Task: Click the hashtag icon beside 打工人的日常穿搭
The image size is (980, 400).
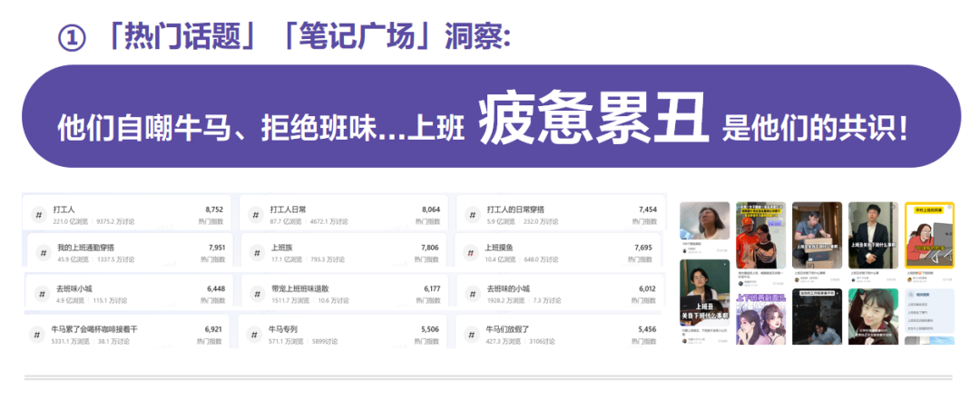Action: (473, 216)
